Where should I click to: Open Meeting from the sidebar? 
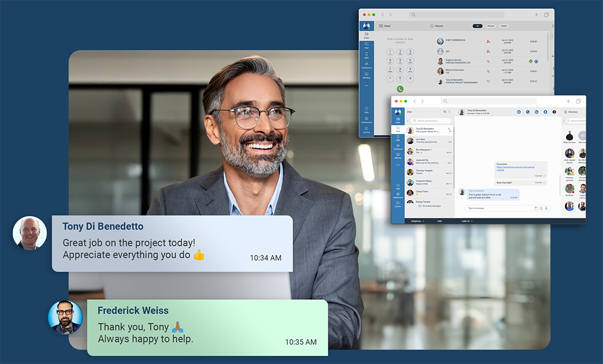coord(398,155)
